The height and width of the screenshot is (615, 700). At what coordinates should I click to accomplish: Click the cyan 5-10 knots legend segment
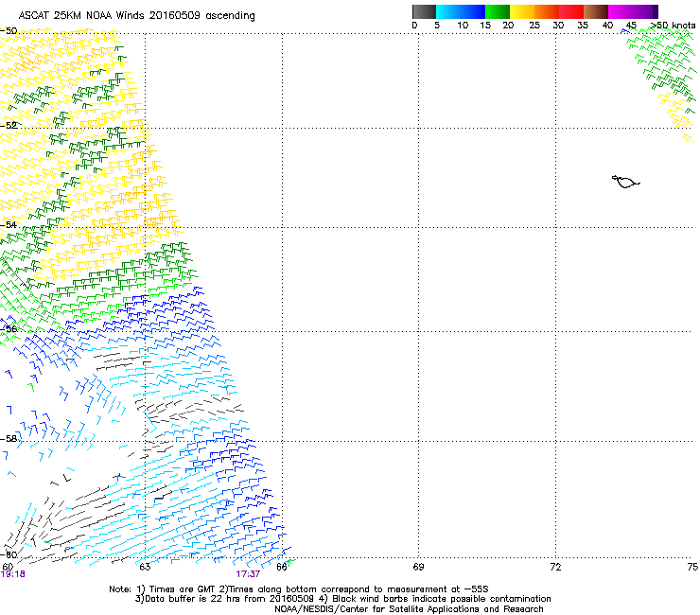pyautogui.click(x=448, y=11)
